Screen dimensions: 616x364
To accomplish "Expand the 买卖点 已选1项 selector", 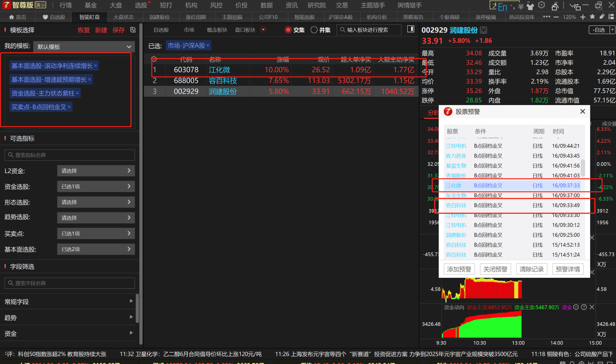I will point(96,234).
